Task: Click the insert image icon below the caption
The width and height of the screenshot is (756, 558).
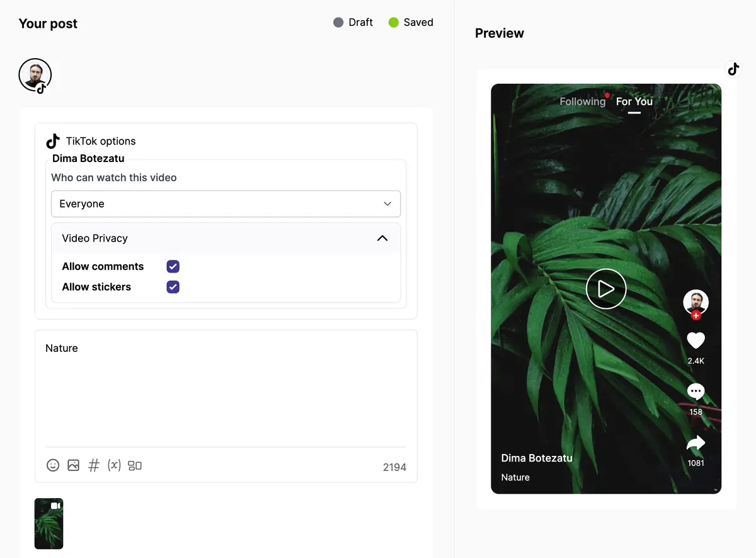Action: point(73,465)
